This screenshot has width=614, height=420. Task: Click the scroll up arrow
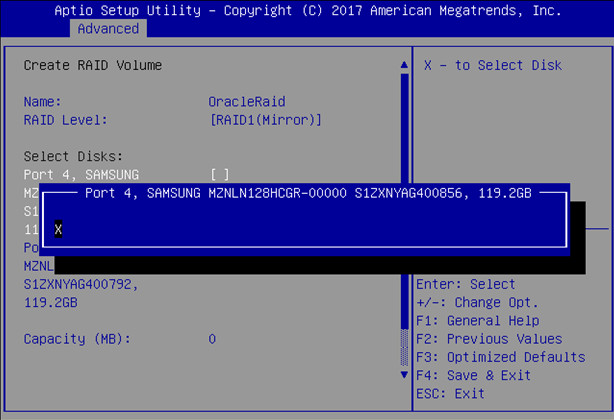coord(405,65)
